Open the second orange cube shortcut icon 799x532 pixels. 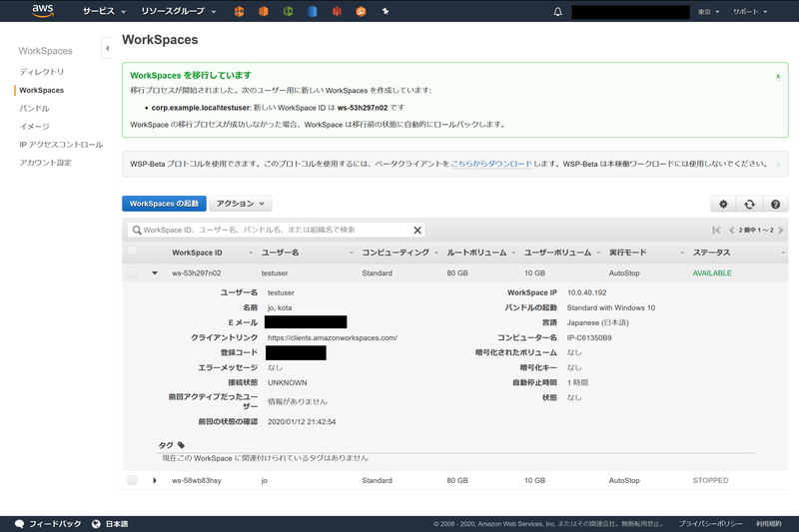point(264,11)
